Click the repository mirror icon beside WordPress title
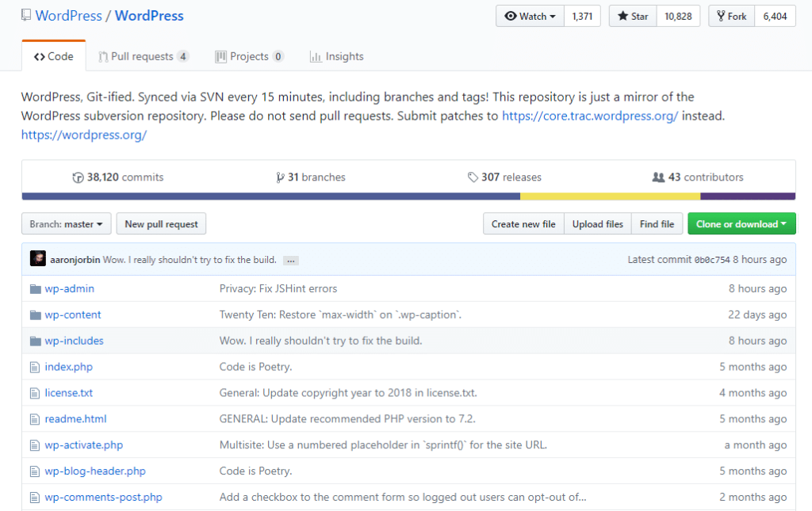The width and height of the screenshot is (812, 511). [x=25, y=15]
